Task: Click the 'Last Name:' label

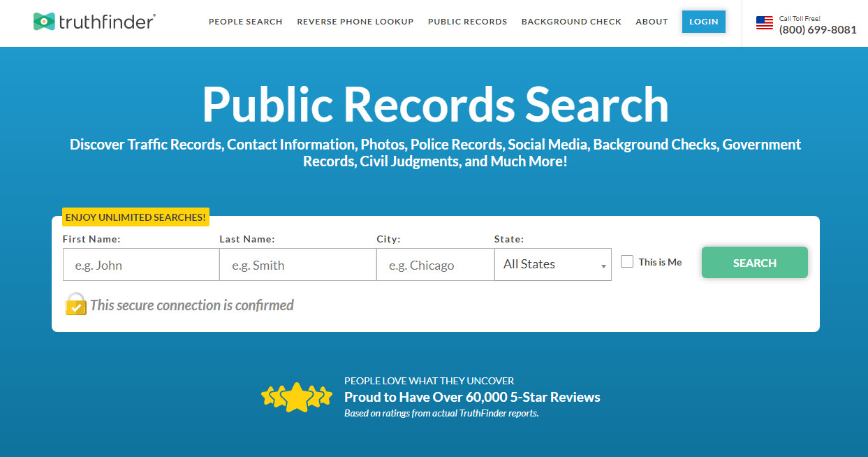Action: pyautogui.click(x=247, y=239)
